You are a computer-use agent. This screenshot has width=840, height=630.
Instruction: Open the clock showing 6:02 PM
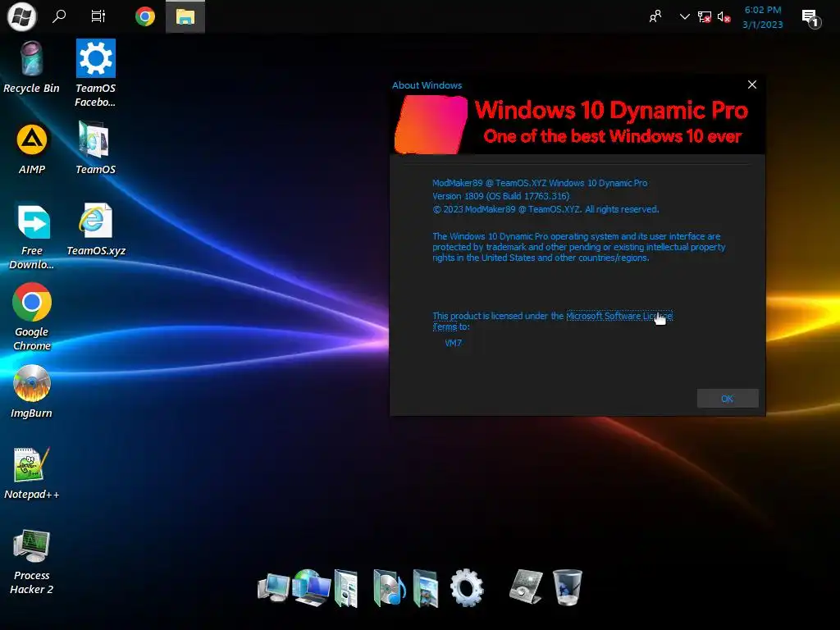click(762, 17)
